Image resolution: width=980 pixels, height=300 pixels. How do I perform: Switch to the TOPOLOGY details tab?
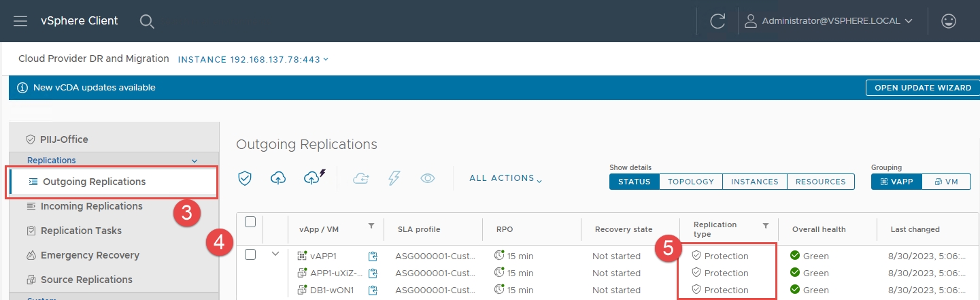pyautogui.click(x=690, y=182)
